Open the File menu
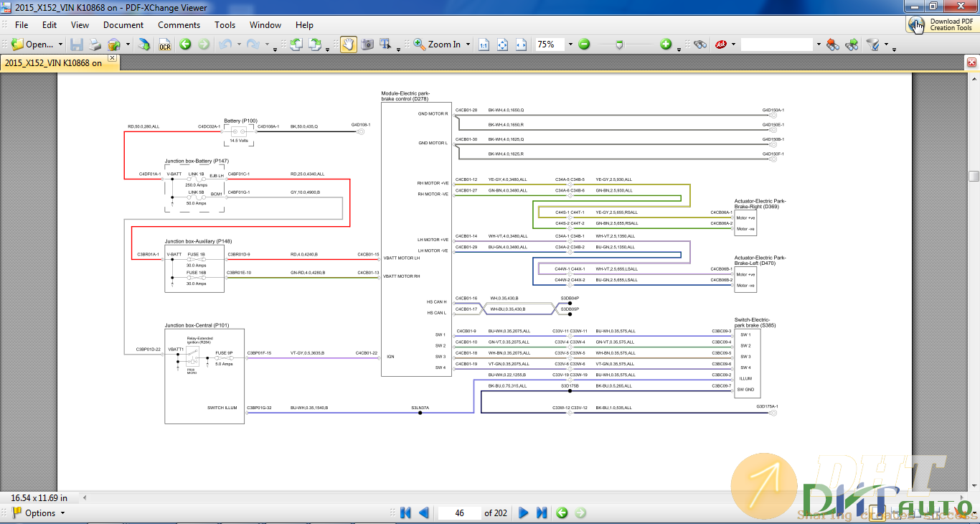980x524 pixels. pyautogui.click(x=22, y=24)
